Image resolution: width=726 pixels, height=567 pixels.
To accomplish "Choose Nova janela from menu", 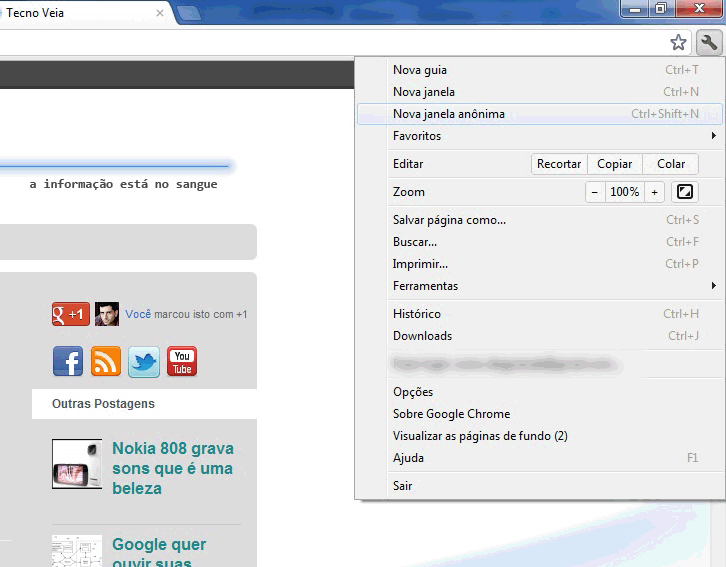I will pyautogui.click(x=540, y=92).
